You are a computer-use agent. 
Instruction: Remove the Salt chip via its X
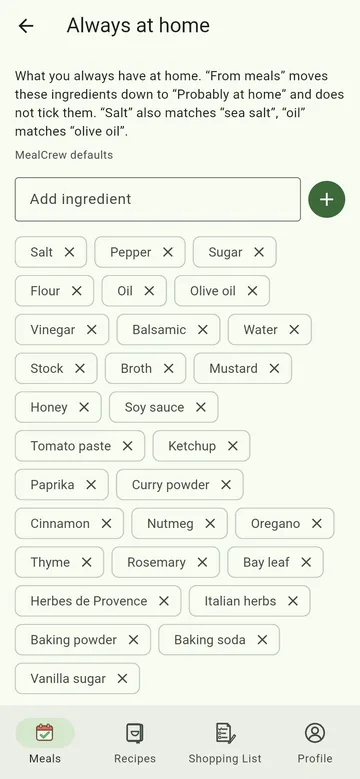tap(69, 252)
